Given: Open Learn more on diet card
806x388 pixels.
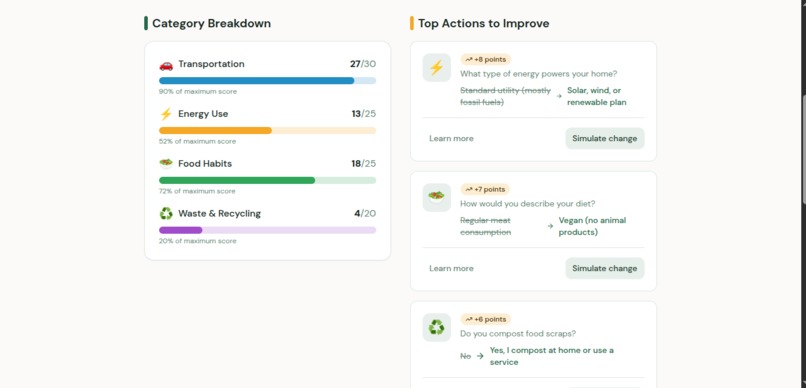Looking at the screenshot, I should (451, 268).
